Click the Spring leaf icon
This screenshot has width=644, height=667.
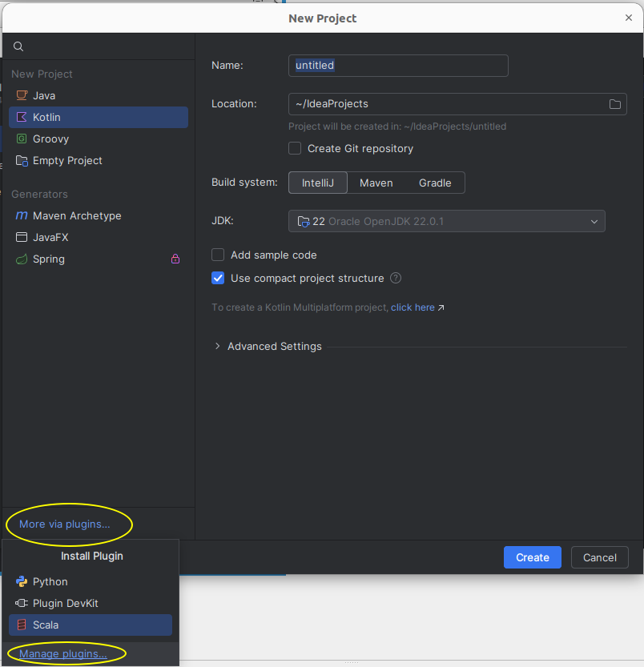(x=22, y=259)
